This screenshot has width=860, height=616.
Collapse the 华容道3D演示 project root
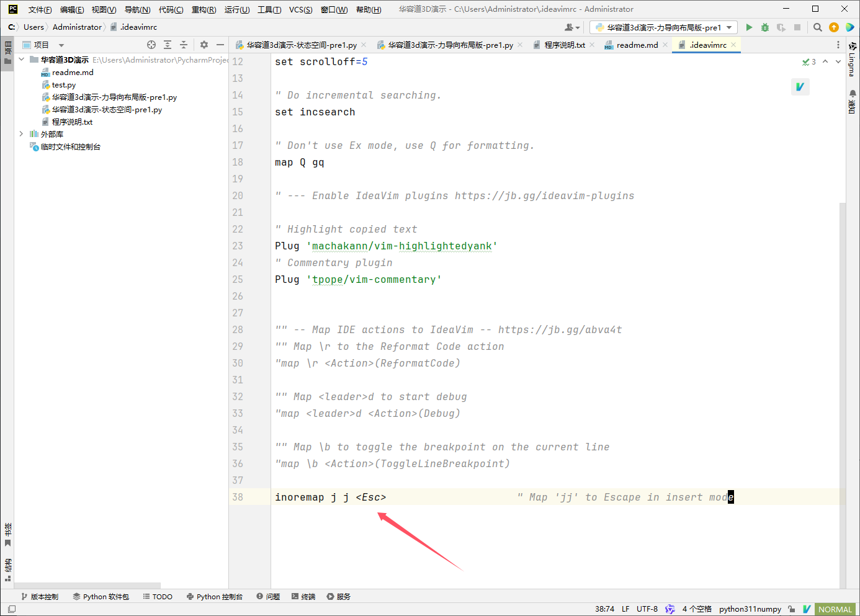22,60
